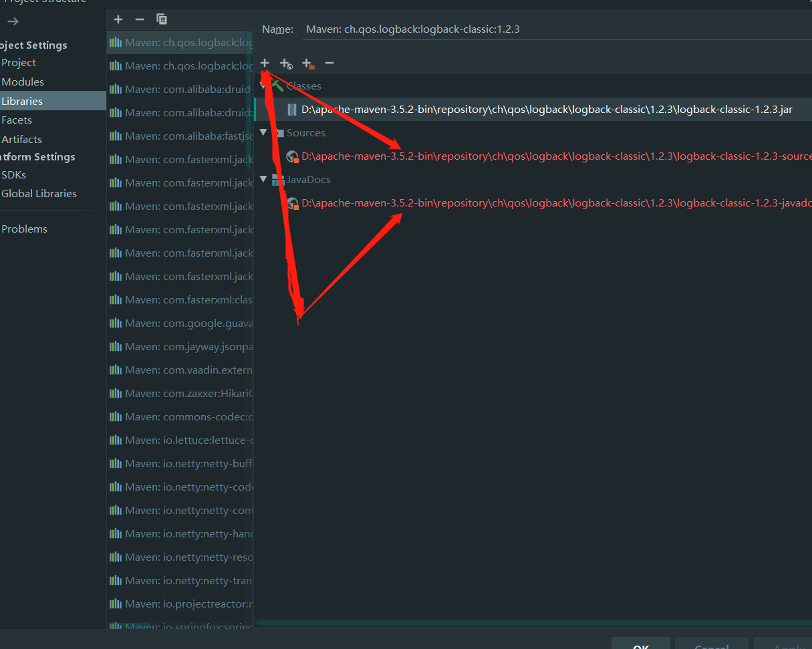Viewport: 812px width, 649px height.
Task: Attach files using the plus icon above Classes
Action: (x=265, y=63)
